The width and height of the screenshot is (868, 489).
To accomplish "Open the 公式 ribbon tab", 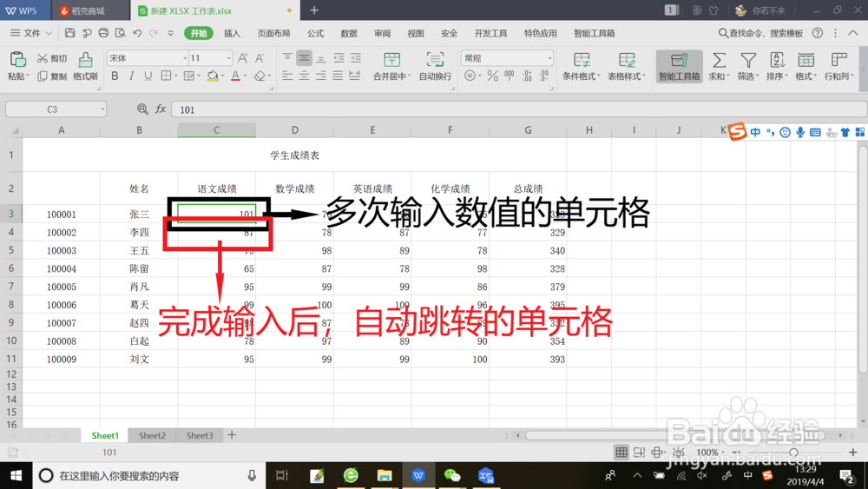I will [316, 33].
